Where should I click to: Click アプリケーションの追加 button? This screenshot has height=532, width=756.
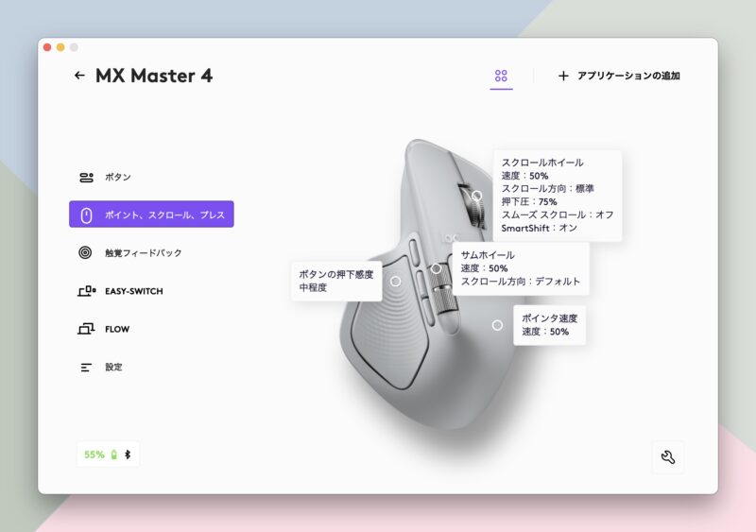tap(619, 76)
